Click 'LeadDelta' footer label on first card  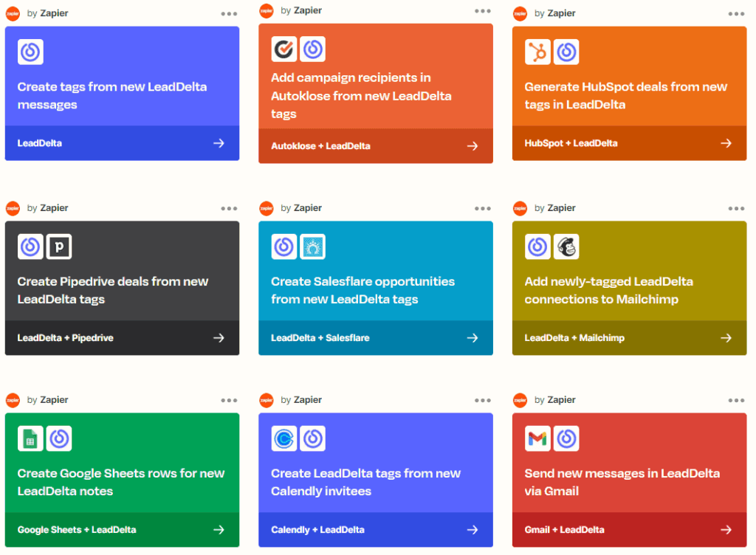40,143
